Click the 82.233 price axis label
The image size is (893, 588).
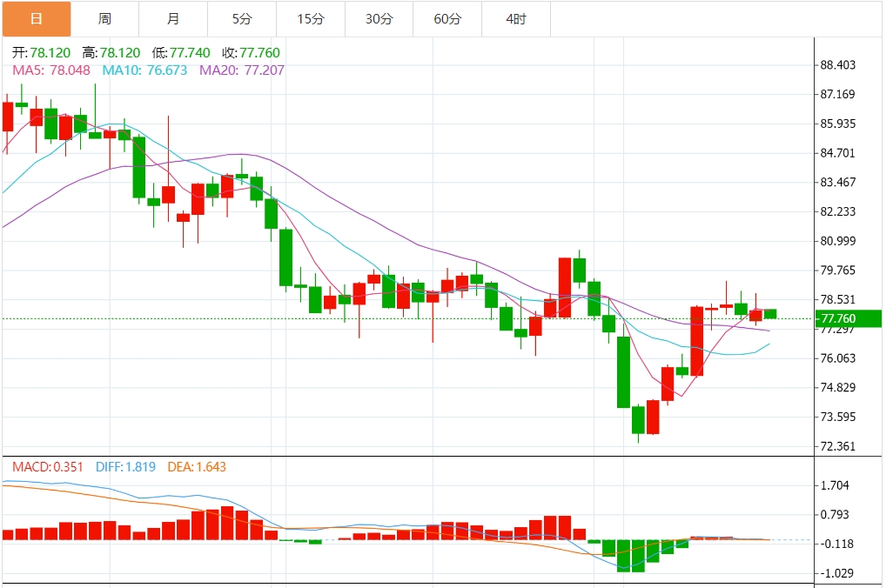(x=838, y=211)
